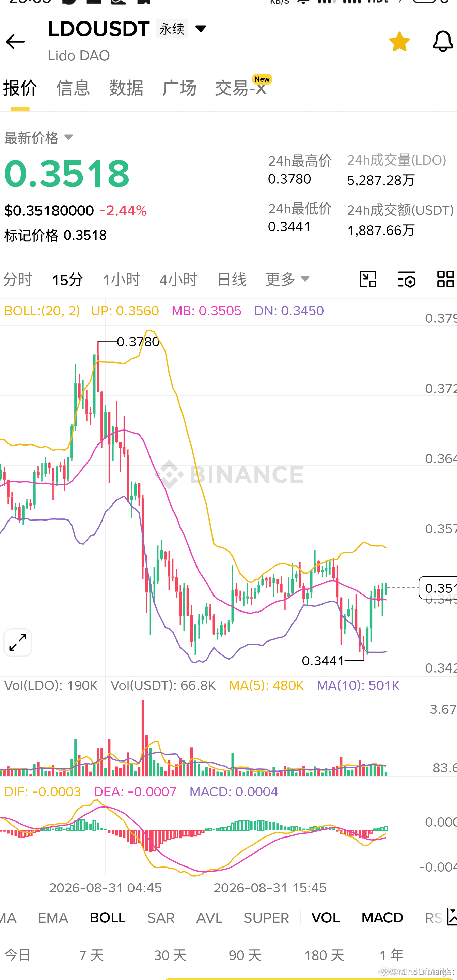Toggle the yellow favorite star
The height and width of the screenshot is (980, 457).
tap(399, 42)
